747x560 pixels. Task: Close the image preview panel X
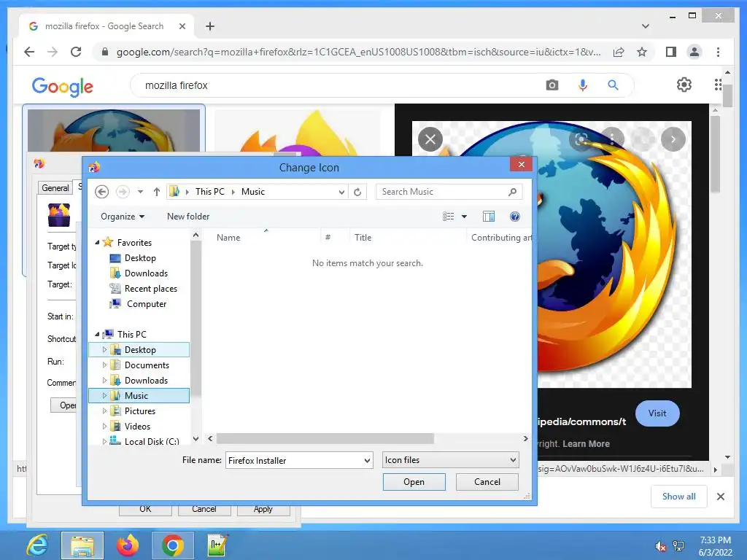point(430,139)
